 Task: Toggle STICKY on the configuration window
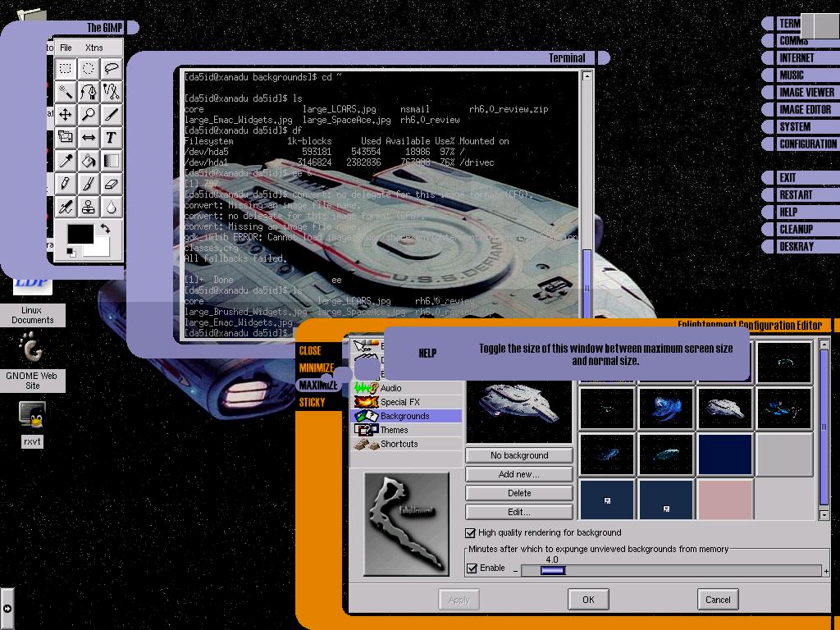click(312, 403)
